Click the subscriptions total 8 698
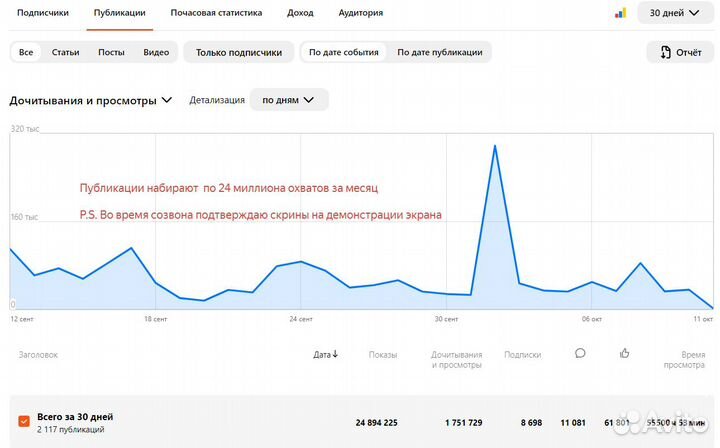 point(531,423)
